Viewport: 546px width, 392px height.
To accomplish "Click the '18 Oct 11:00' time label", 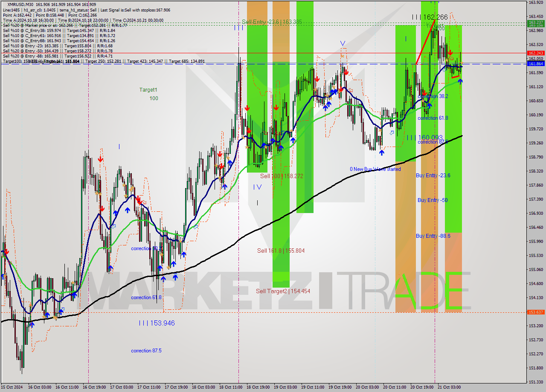I will pos(232,387).
